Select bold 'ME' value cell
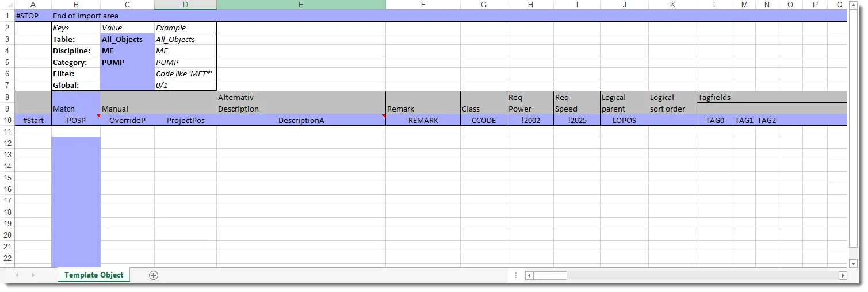This screenshot has height=292, width=868. 127,51
